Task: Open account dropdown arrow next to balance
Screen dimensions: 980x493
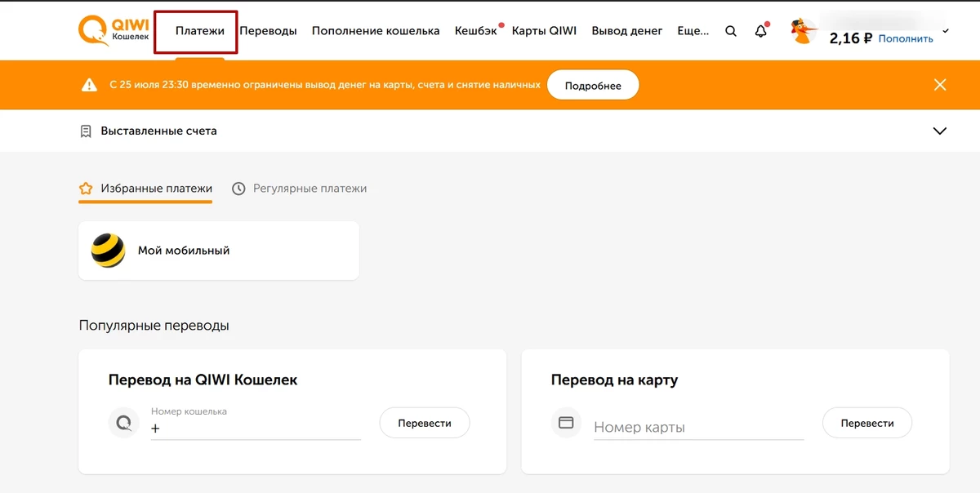Action: pyautogui.click(x=946, y=31)
